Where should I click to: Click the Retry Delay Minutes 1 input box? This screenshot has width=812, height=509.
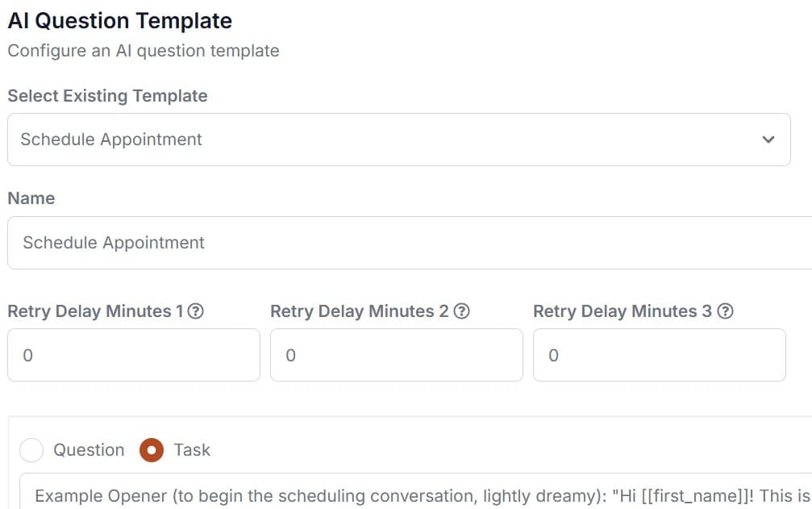click(134, 355)
